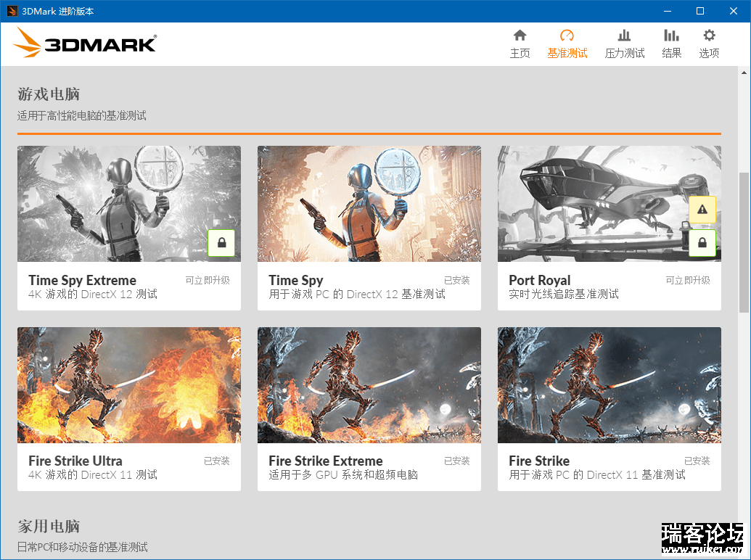
Task: Click the yellow warning icon on Port Royal
Action: 702,209
